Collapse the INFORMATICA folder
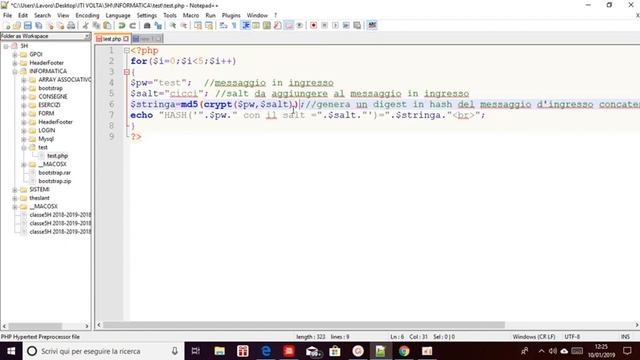 click(15, 71)
